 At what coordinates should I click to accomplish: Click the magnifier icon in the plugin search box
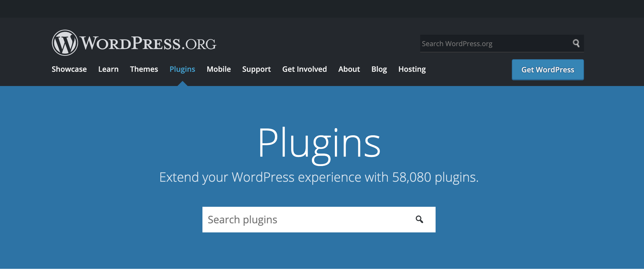419,219
